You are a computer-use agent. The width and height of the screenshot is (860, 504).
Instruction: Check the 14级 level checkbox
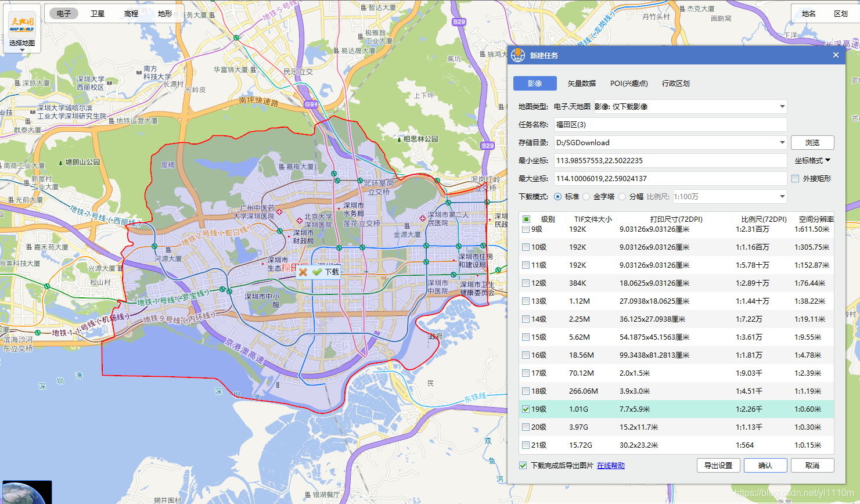click(x=526, y=319)
